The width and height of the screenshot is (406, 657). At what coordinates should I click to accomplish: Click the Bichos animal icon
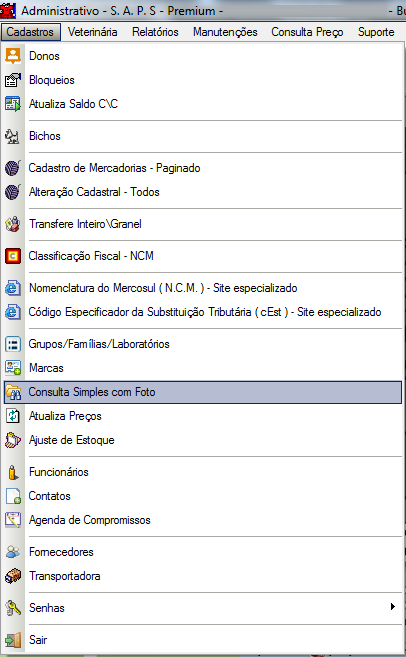(x=13, y=136)
